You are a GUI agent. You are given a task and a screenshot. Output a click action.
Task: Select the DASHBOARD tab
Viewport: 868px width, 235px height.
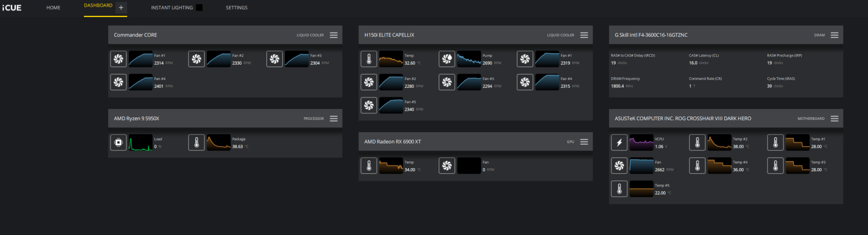98,6
